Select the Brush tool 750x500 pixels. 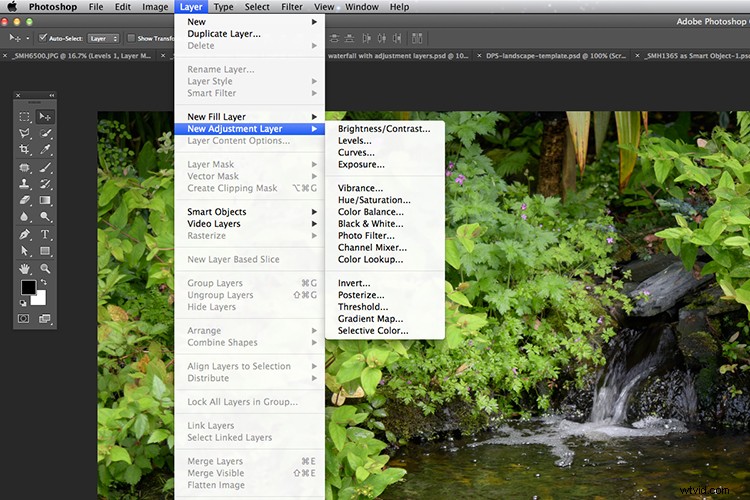click(x=45, y=167)
